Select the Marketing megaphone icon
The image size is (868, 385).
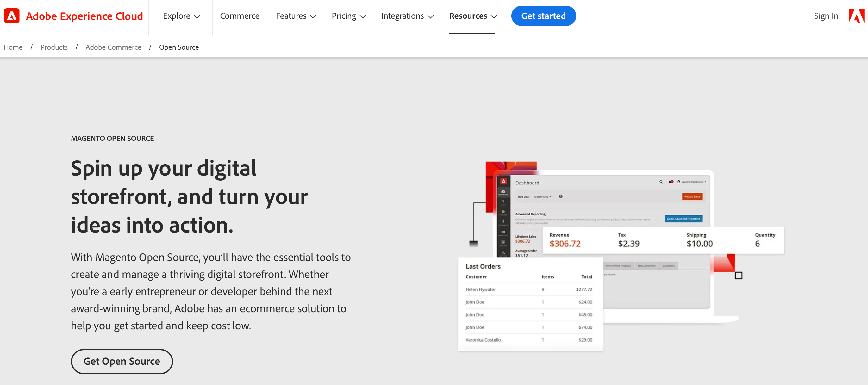click(x=503, y=231)
